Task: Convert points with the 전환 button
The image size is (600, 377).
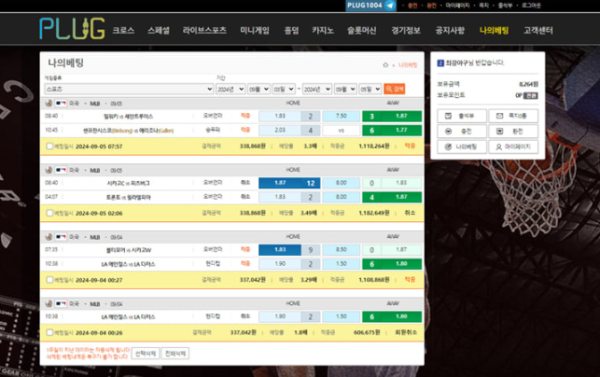Action: pyautogui.click(x=531, y=96)
